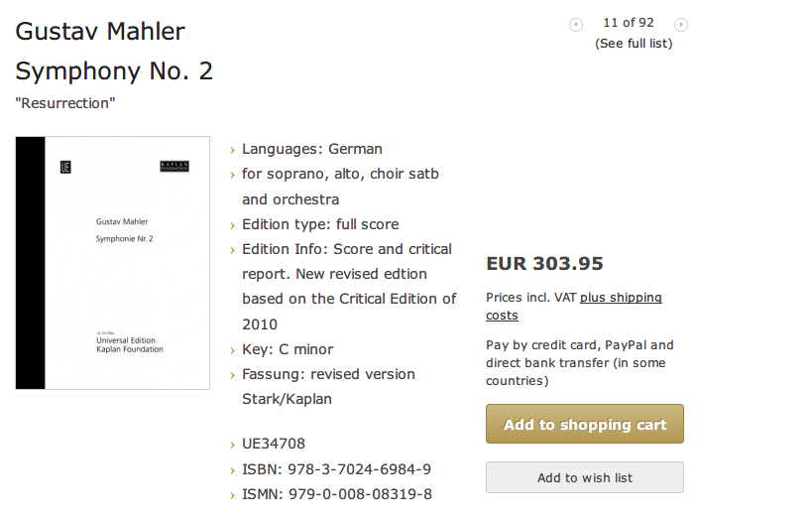
Task: Click the Add to wish list button
Action: [585, 477]
